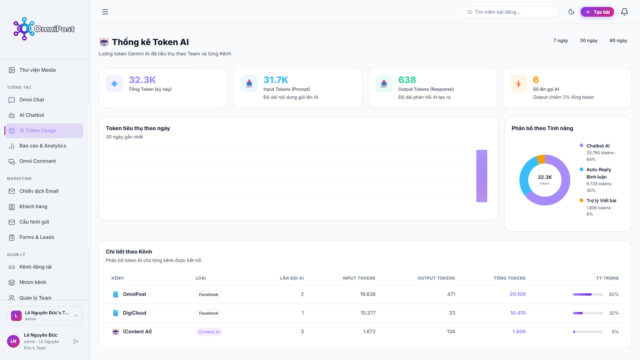Select the 7 ngày range
Image resolution: width=640 pixels, height=360 pixels.
coord(560,40)
